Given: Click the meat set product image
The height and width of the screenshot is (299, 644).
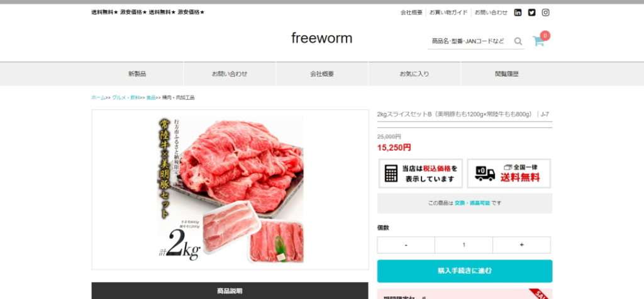Looking at the screenshot, I should point(230,190).
